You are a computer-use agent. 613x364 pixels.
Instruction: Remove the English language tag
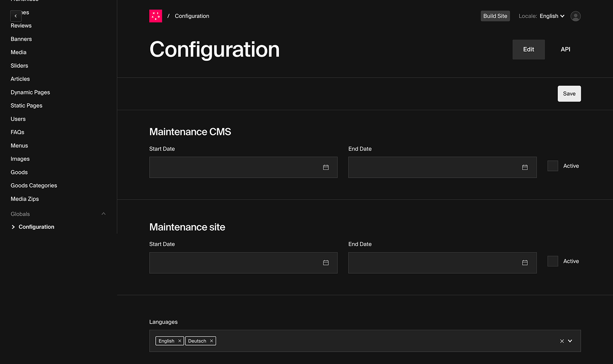[x=180, y=341]
